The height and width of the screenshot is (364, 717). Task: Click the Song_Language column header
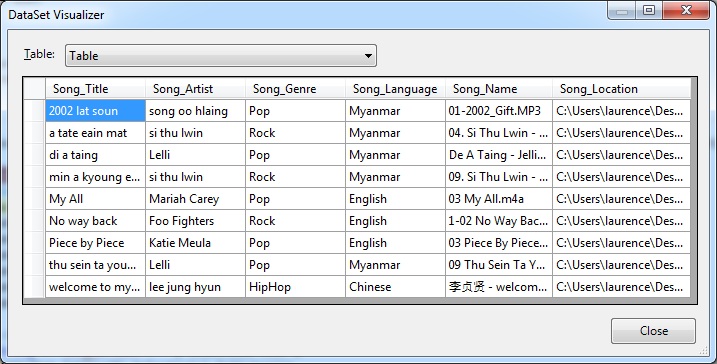396,89
